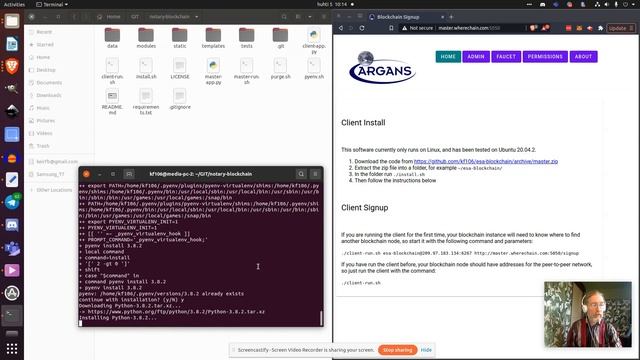
Task: Open the terminal hamburger menu
Action: [x=315, y=174]
